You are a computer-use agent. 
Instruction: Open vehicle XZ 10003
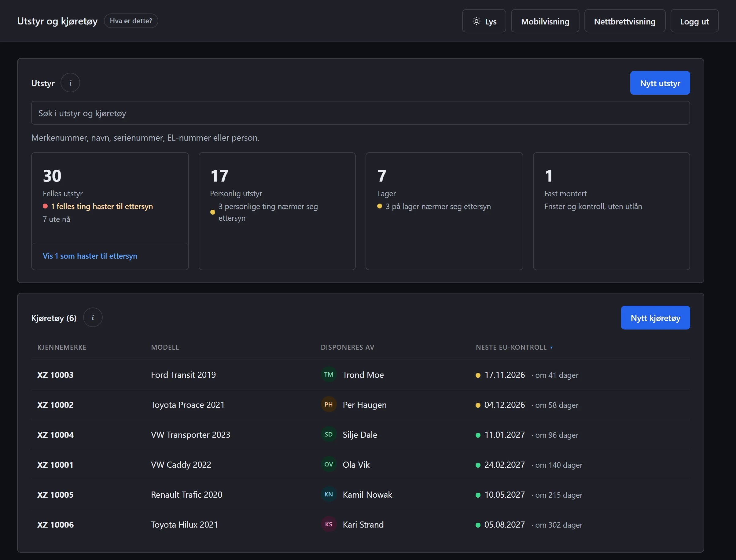55,375
